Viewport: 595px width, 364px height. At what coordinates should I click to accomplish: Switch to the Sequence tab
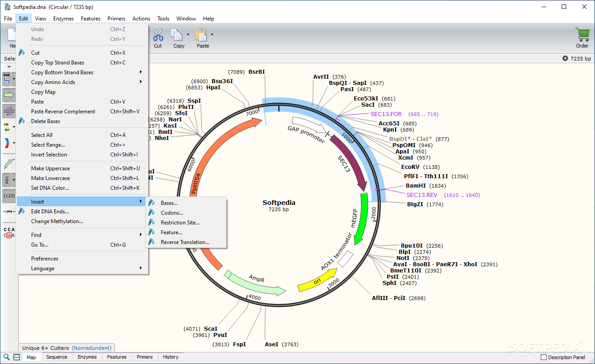(x=57, y=357)
